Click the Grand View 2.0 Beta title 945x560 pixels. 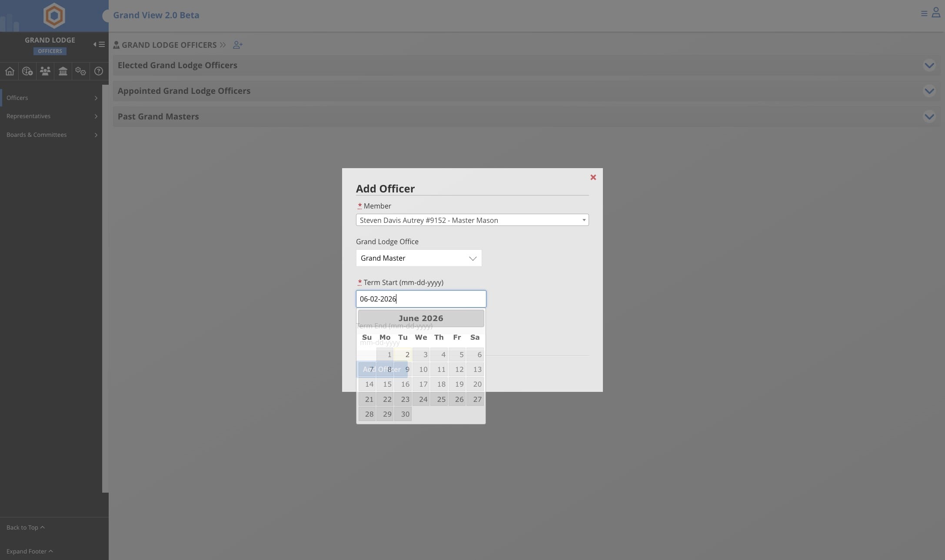(156, 15)
